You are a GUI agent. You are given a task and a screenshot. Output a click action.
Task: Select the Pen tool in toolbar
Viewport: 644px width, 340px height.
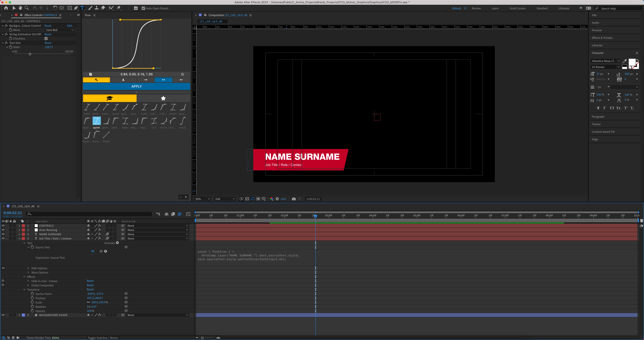(x=76, y=8)
